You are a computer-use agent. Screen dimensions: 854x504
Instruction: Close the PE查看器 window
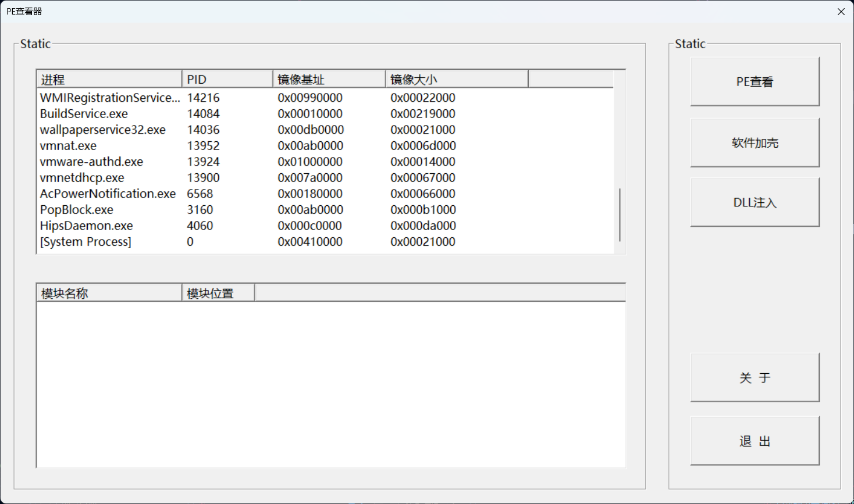[x=841, y=12]
